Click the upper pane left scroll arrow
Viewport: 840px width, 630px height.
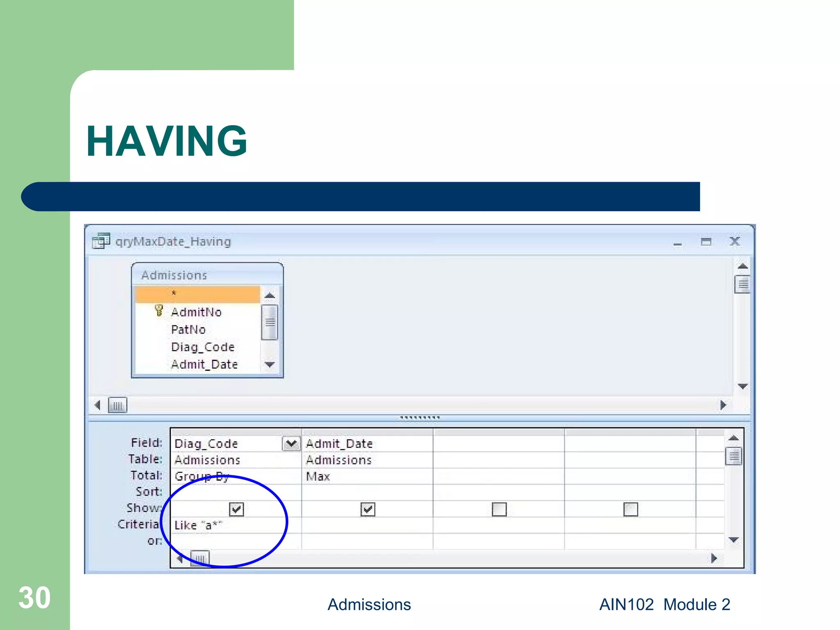pos(97,405)
